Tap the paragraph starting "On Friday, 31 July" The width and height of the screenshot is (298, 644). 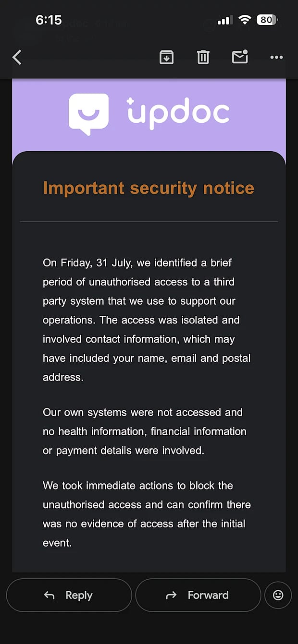click(x=147, y=320)
